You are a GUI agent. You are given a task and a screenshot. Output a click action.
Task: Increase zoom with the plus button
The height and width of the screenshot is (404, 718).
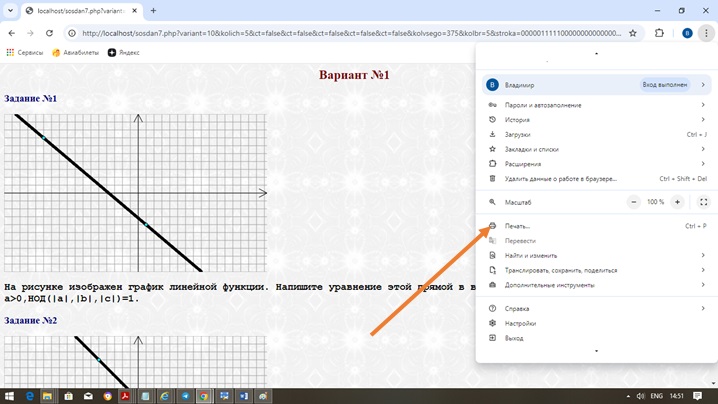pyautogui.click(x=677, y=202)
